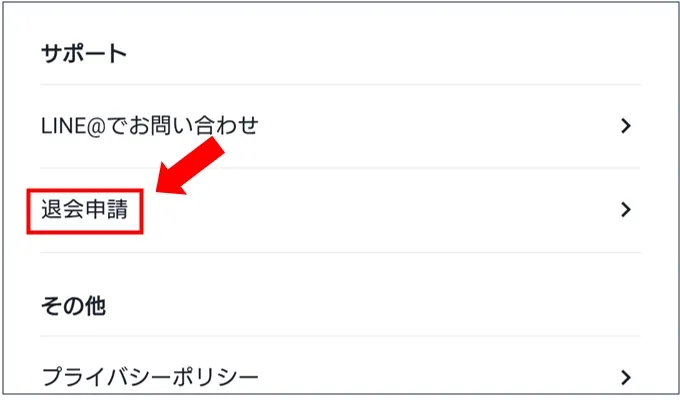680x400 pixels.
Task: Click the red highlighted box around 退会申請
Action: pyautogui.click(x=85, y=211)
